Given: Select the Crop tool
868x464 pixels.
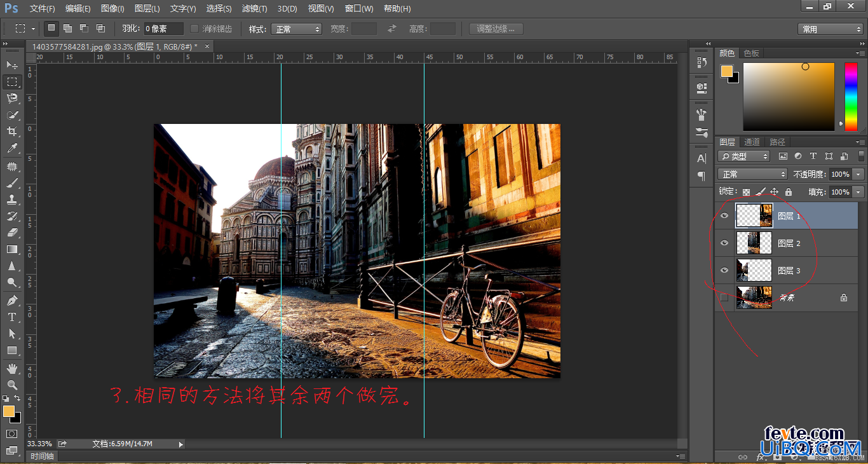Looking at the screenshot, I should [12, 132].
